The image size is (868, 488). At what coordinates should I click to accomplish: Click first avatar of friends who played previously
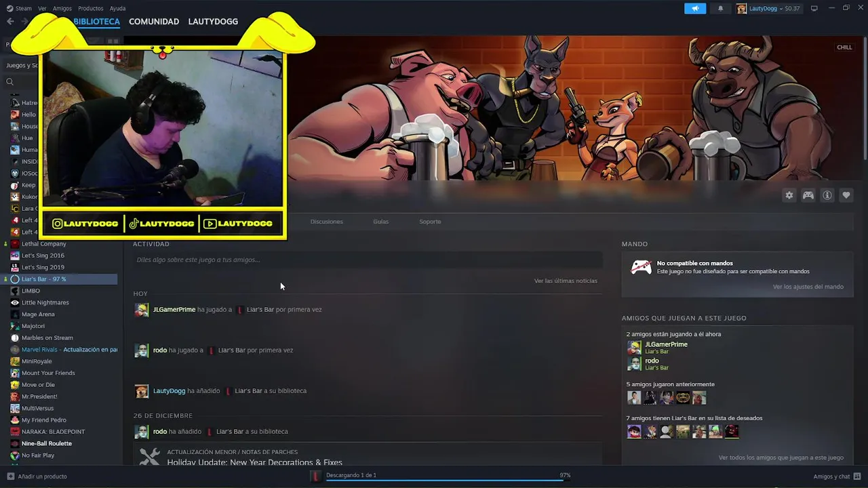pyautogui.click(x=634, y=398)
